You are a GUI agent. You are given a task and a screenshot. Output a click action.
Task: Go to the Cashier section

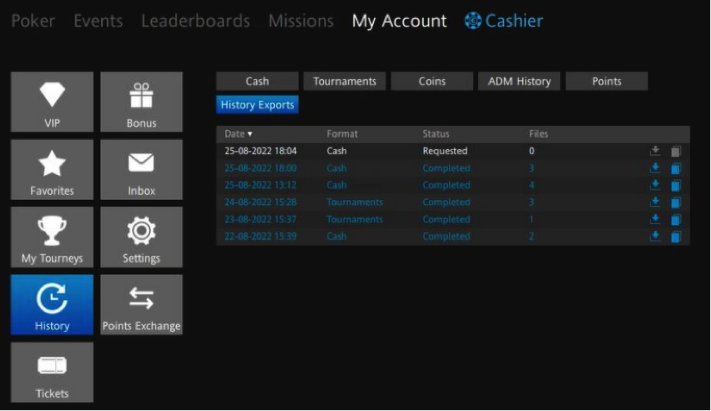[503, 21]
